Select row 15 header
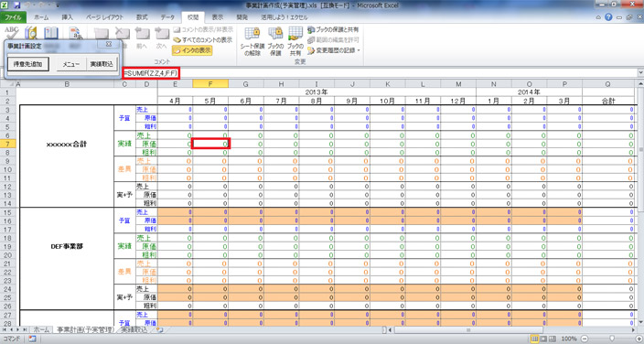The image size is (644, 344). pyautogui.click(x=7, y=212)
